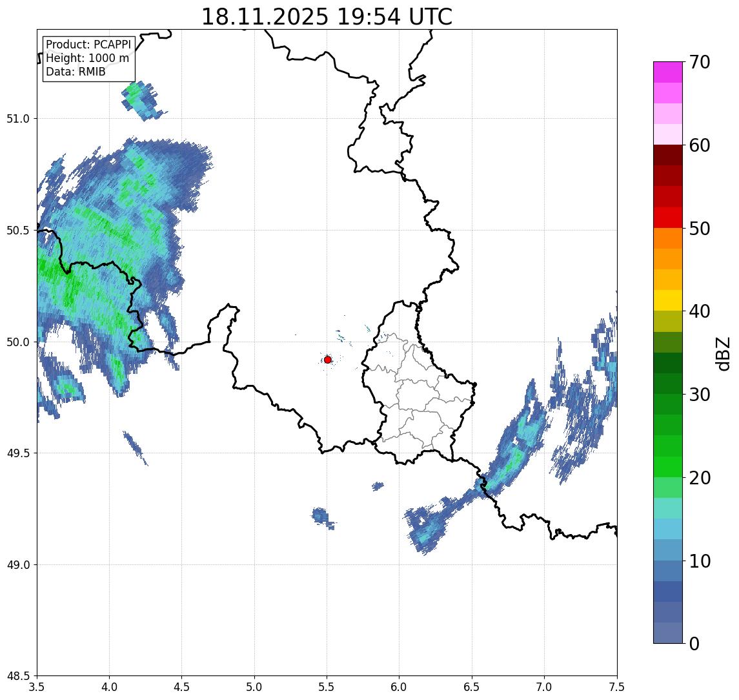
Task: Click the colorbar tick label 60
Action: (699, 145)
